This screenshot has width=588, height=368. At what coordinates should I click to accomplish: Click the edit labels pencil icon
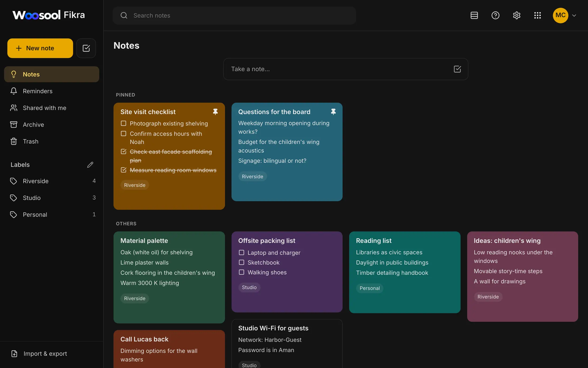tap(90, 165)
